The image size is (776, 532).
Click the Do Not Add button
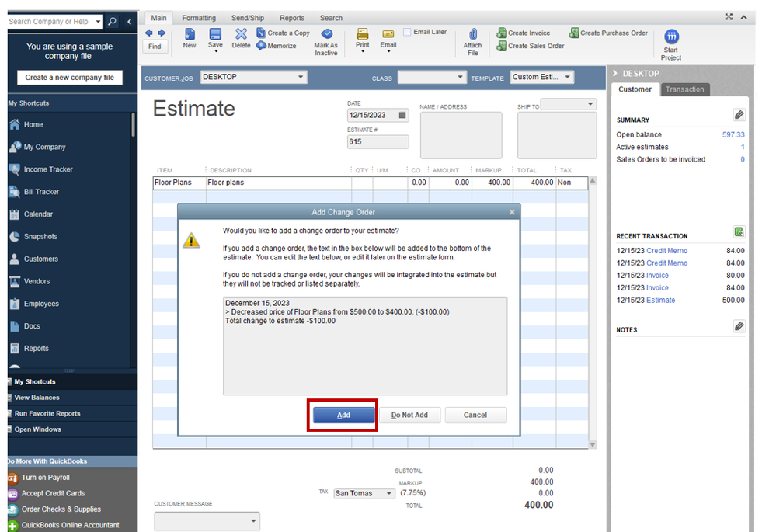coord(409,416)
